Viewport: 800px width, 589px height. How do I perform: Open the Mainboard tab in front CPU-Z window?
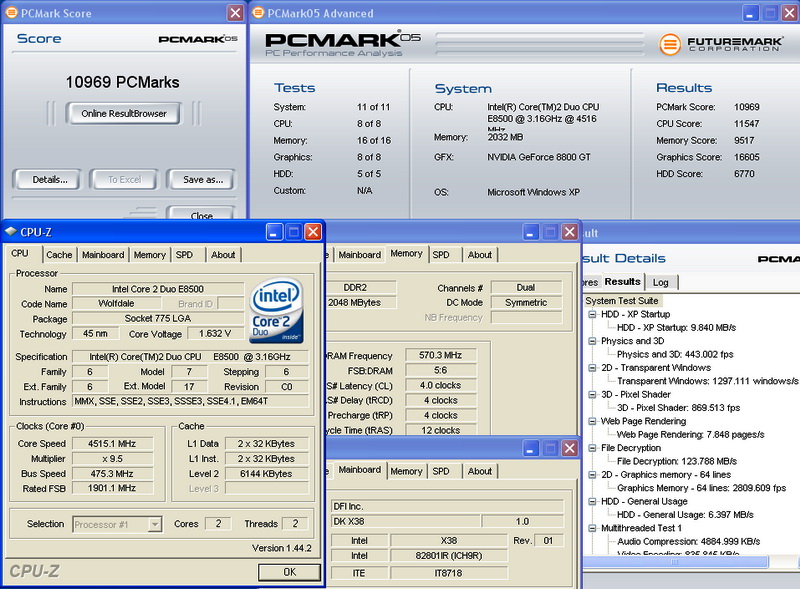(x=103, y=255)
